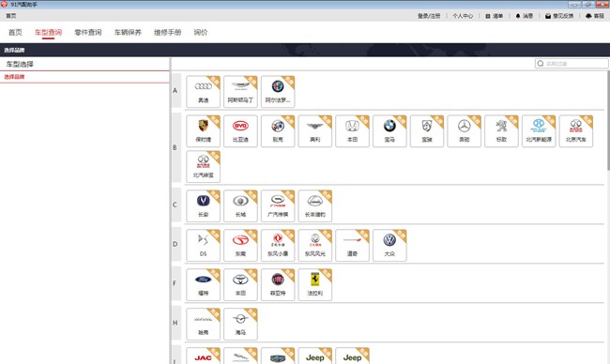Select the Soueast (东南) brand

(x=240, y=246)
